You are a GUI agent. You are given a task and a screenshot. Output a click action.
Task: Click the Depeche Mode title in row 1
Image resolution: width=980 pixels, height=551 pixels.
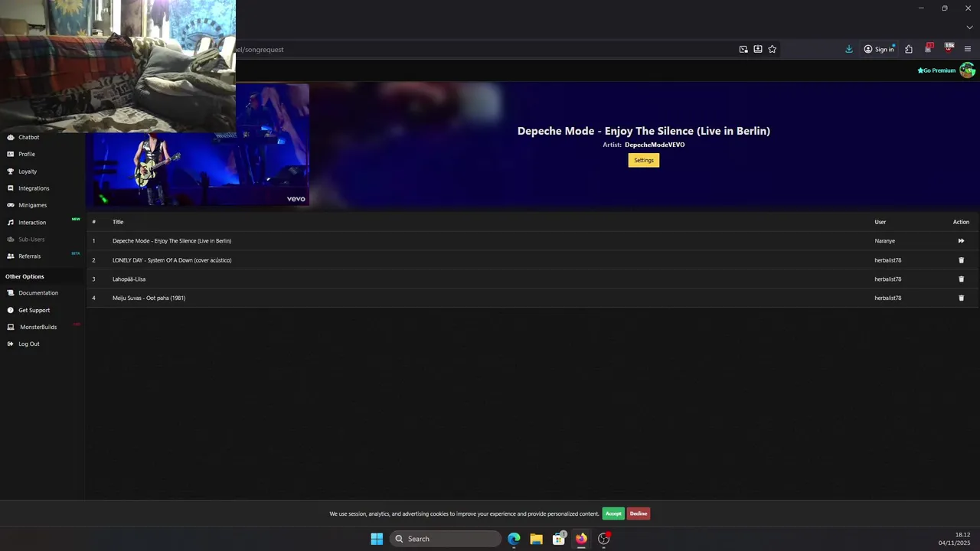[x=171, y=241]
